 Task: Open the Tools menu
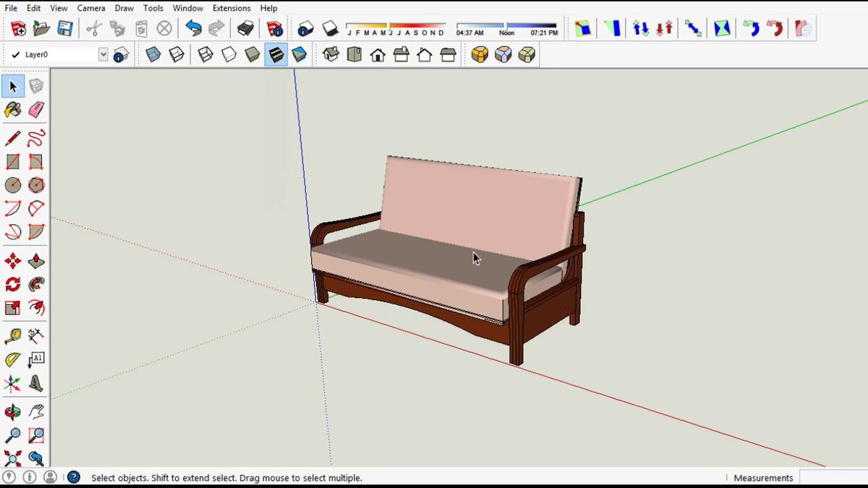pos(153,8)
